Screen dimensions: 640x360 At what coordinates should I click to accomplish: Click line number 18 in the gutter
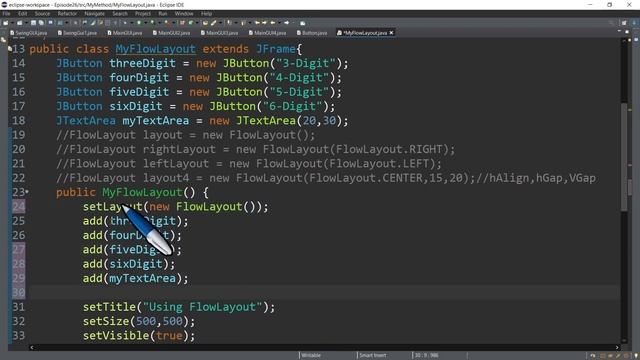click(18, 120)
